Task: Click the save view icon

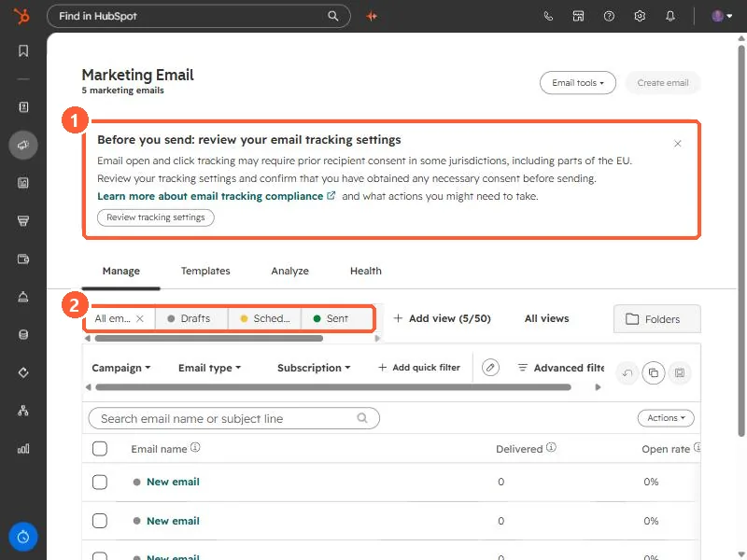Action: click(680, 372)
